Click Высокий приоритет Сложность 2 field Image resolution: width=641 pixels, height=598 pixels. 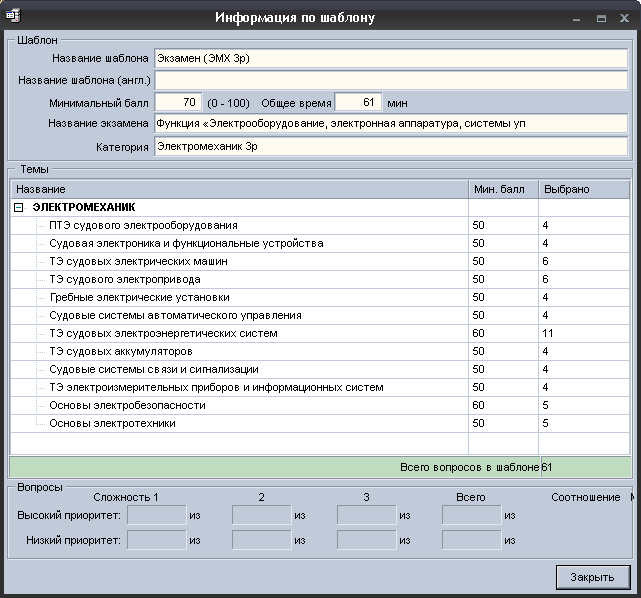(262, 515)
